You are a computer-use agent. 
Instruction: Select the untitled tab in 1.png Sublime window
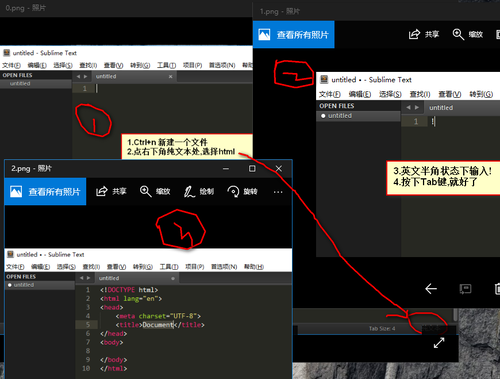pyautogui.click(x=462, y=108)
